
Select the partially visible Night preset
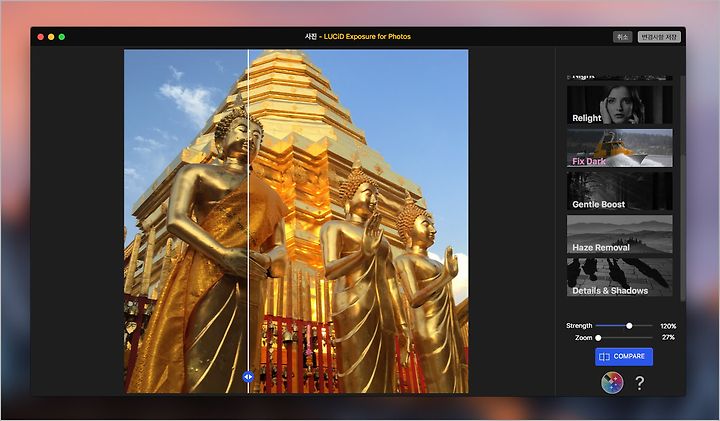[x=619, y=78]
